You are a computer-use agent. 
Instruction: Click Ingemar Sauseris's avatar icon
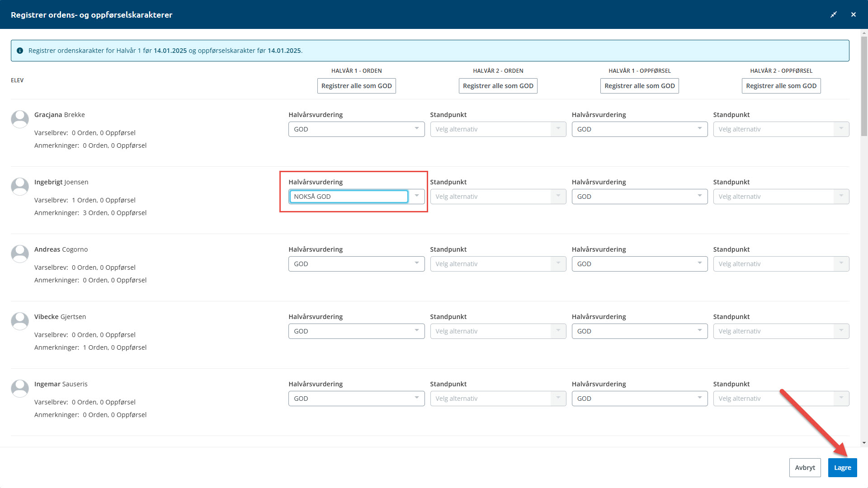(20, 389)
